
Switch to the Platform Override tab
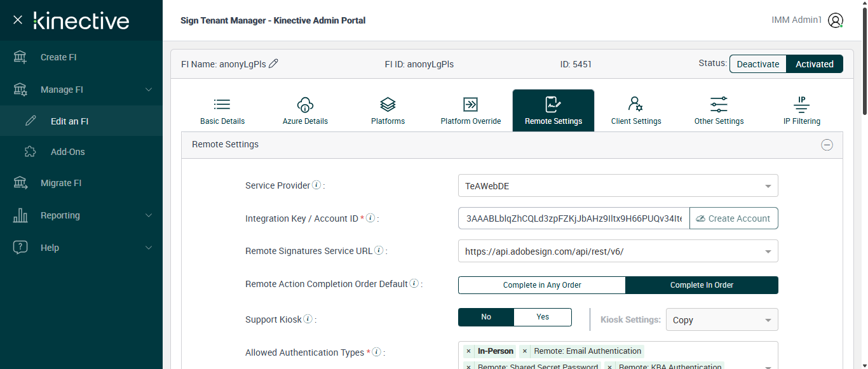pos(471,111)
